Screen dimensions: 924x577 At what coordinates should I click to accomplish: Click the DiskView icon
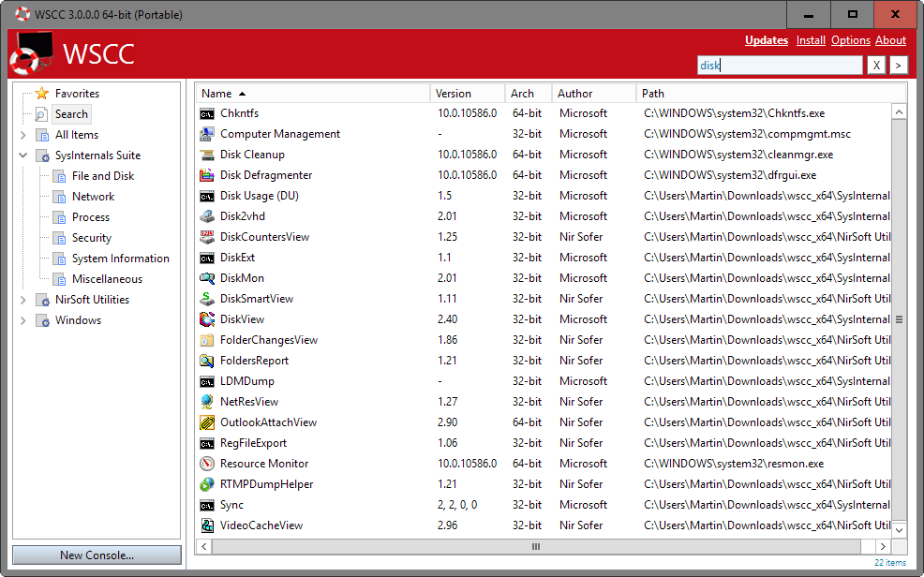pyautogui.click(x=207, y=319)
